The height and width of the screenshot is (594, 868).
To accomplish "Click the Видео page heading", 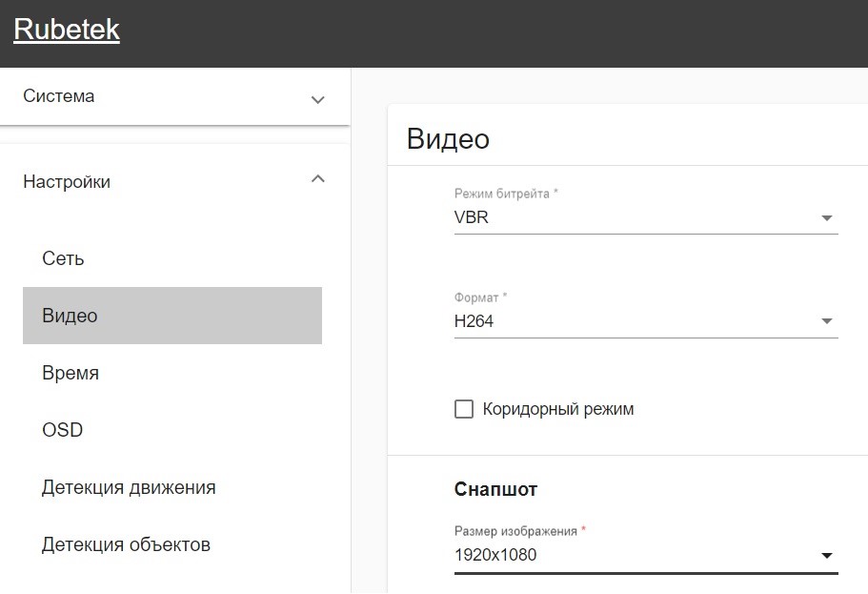I will coord(448,139).
